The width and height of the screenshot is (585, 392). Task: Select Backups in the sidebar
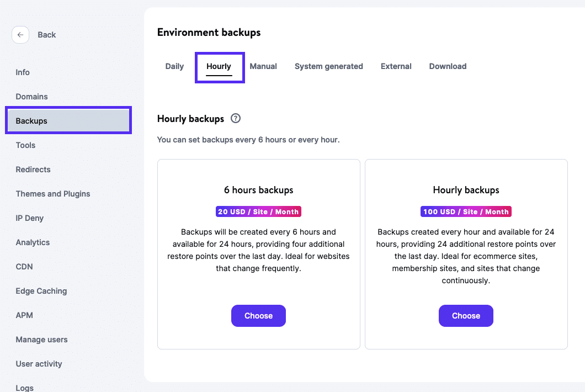coord(32,120)
